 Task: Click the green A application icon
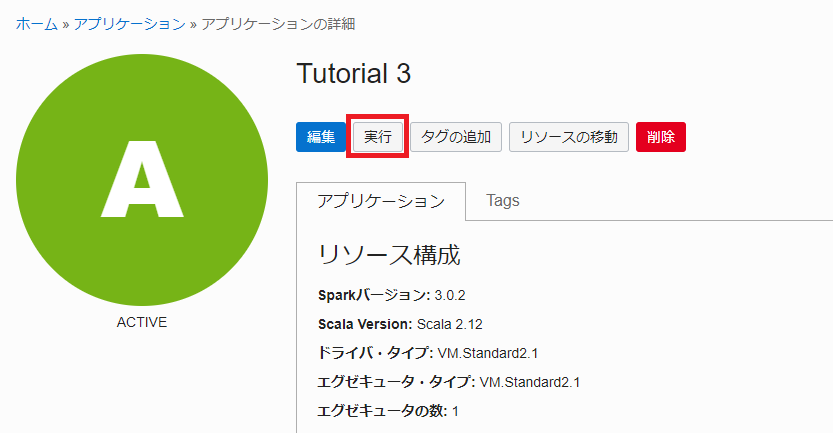(x=142, y=180)
